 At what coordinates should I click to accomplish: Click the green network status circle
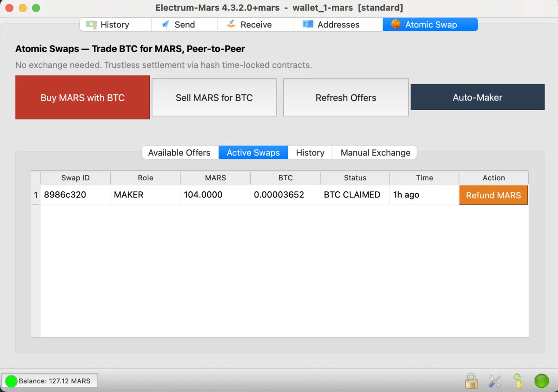(541, 381)
